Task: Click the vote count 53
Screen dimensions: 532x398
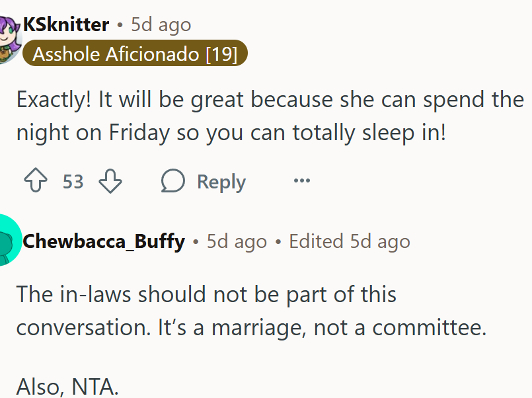Action: pos(73,181)
